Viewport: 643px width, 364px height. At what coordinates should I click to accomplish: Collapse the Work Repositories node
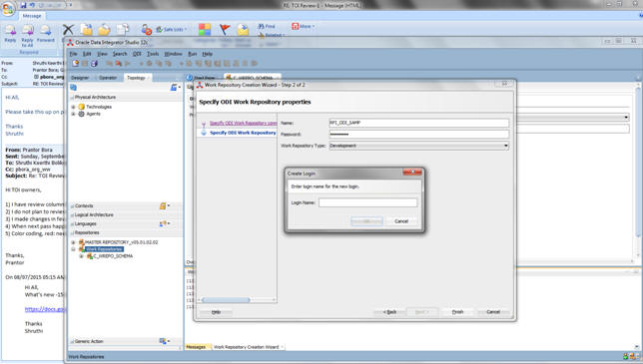click(x=74, y=249)
